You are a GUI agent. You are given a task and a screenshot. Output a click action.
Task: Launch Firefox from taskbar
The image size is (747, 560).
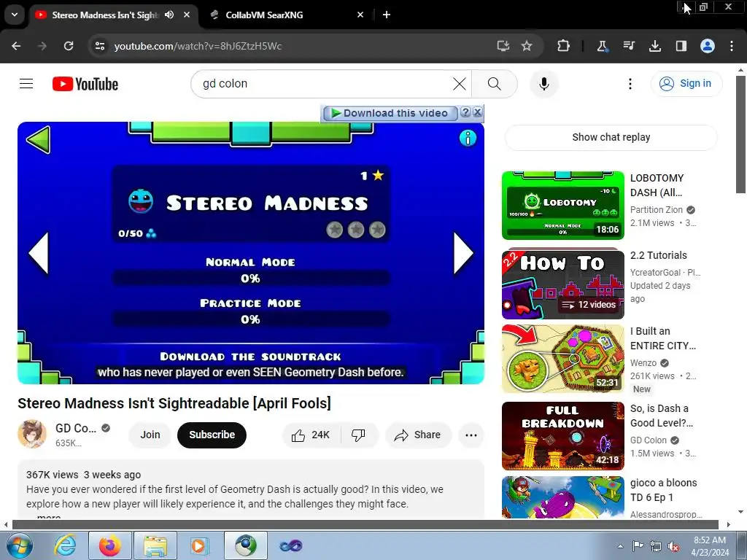(109, 545)
